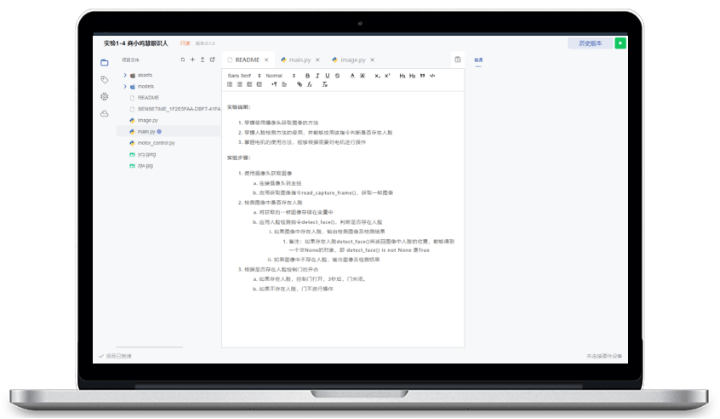
Task: Switch to the main.py tab
Action: tap(298, 60)
